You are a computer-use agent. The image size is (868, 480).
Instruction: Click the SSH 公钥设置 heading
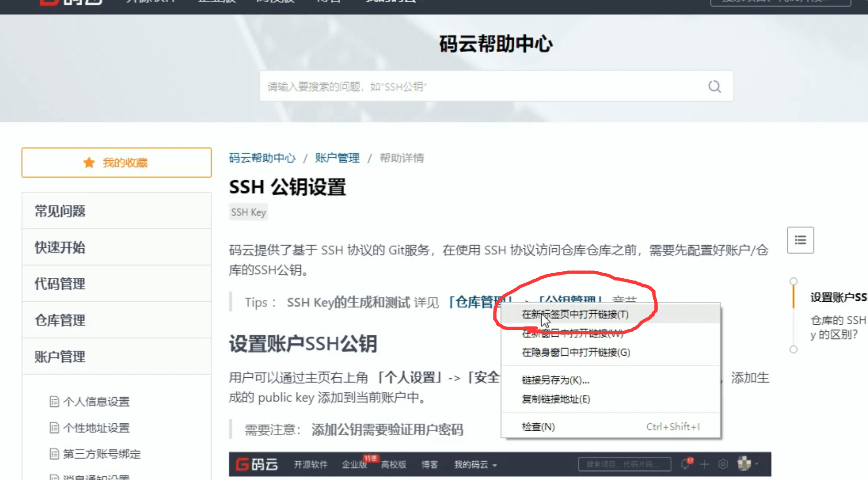click(287, 187)
